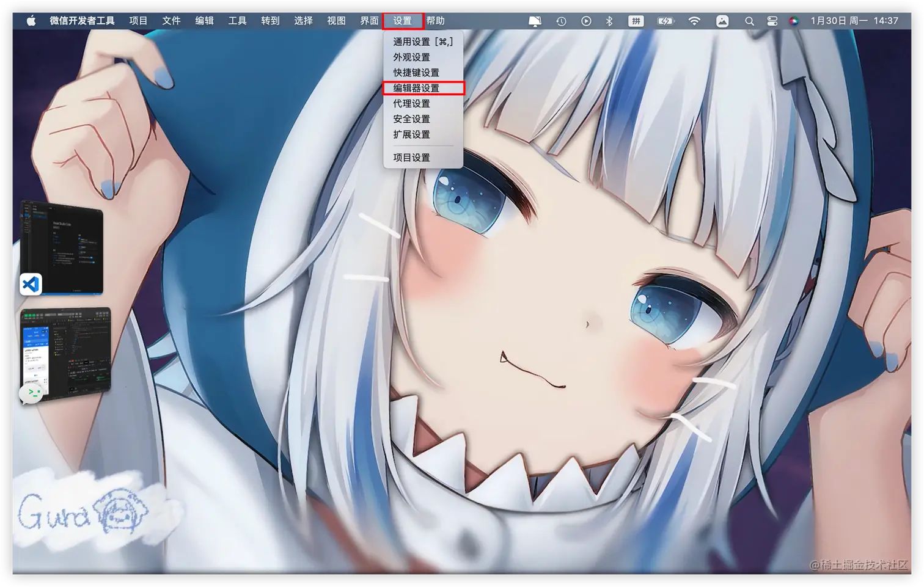Screen dimensions: 924x587
Task: Open the battery status menu
Action: pyautogui.click(x=665, y=21)
